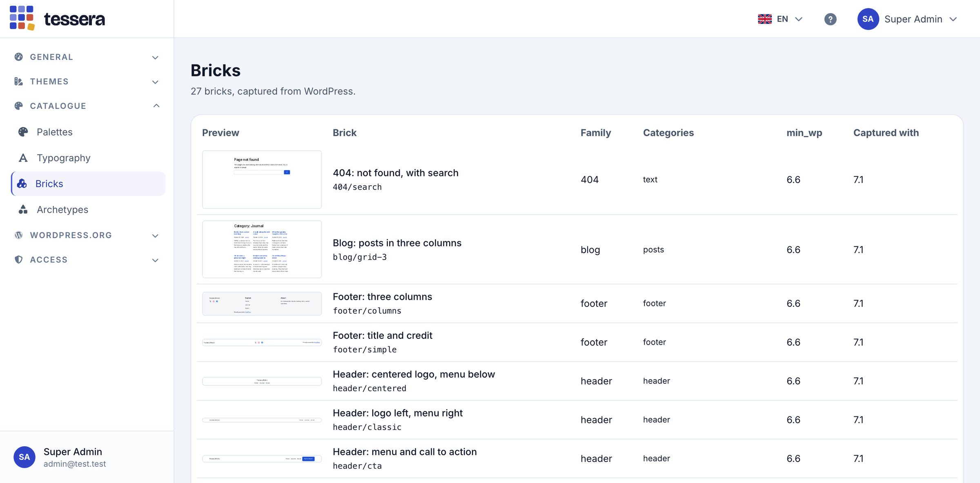Click the Brick column header
The height and width of the screenshot is (483, 980).
coord(345,133)
